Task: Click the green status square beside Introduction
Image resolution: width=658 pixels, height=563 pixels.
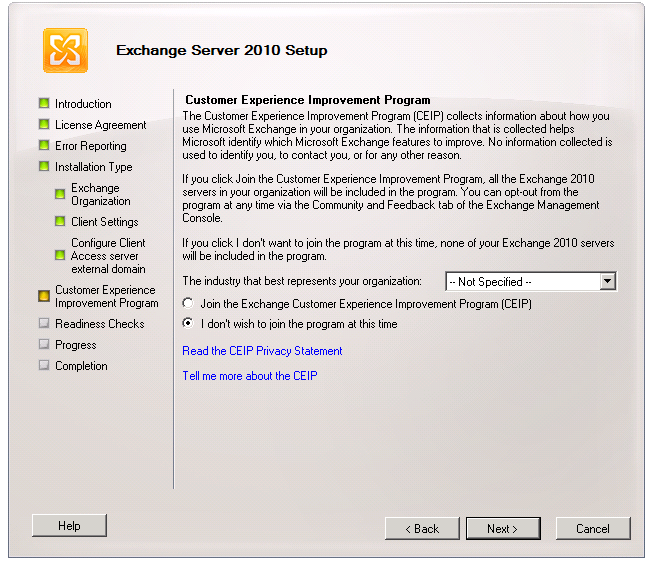Action: (x=44, y=103)
